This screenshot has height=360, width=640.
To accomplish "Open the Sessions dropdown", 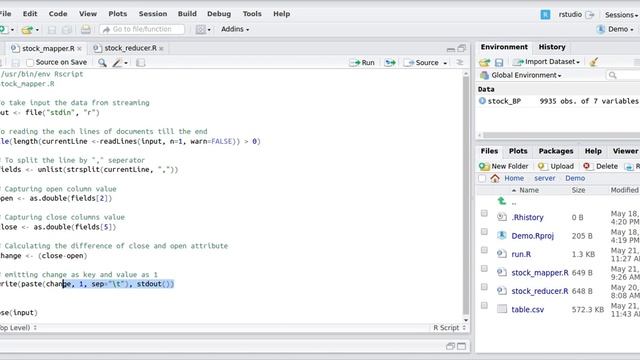I will point(621,15).
